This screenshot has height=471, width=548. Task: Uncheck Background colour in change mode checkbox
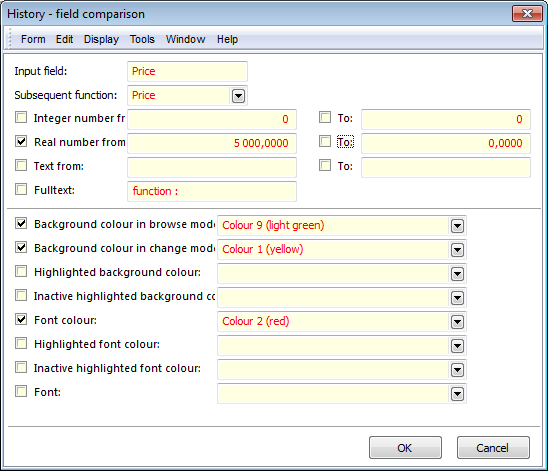coord(21,247)
